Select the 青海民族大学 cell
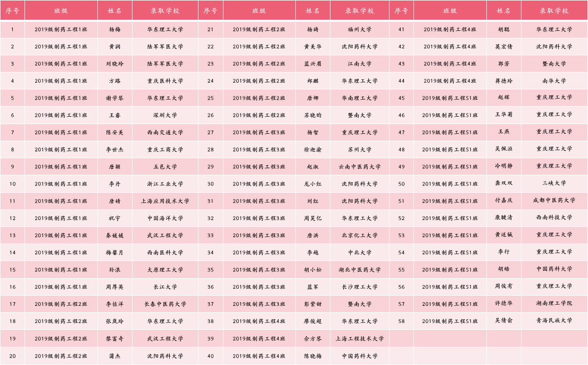Screen dimensions: 588x365 pos(554,321)
